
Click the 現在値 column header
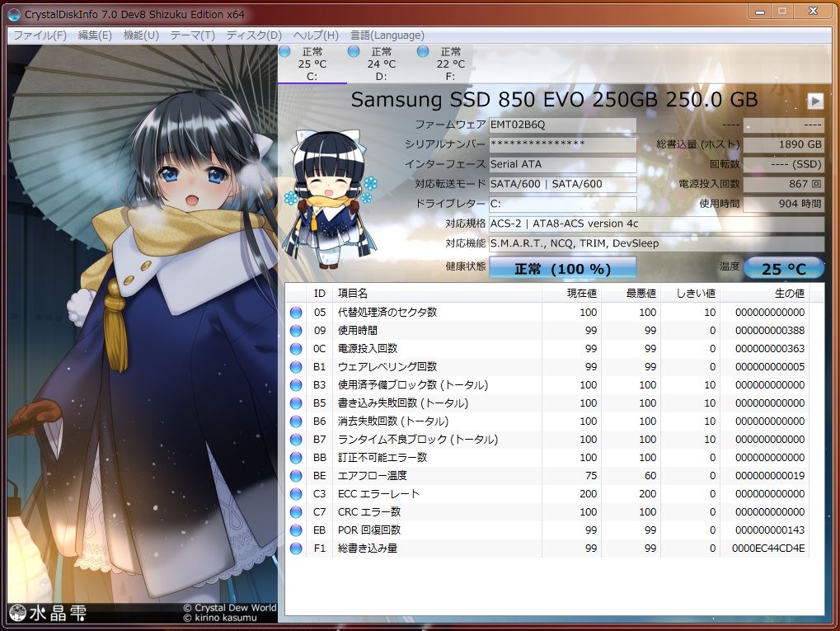[x=571, y=294]
